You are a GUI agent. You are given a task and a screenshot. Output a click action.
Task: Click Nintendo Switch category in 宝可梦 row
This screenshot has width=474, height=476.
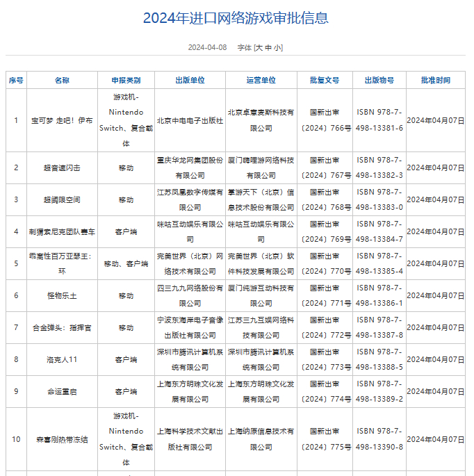[126, 120]
